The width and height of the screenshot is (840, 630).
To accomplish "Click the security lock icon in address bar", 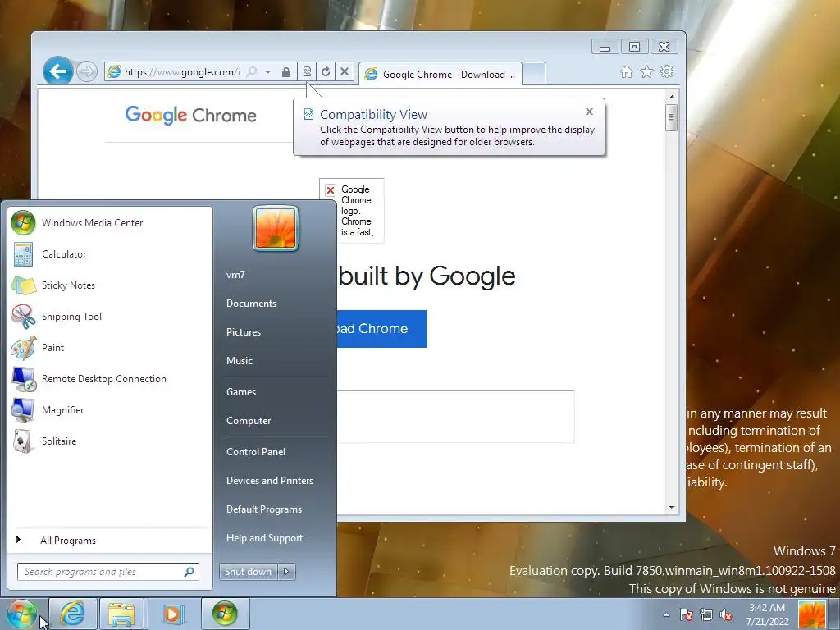I will pyautogui.click(x=286, y=72).
